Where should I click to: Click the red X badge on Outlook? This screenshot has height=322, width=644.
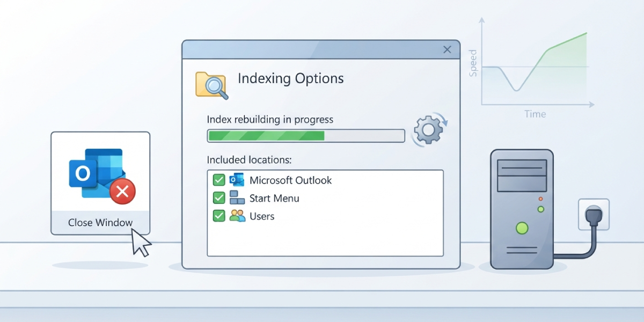(x=122, y=192)
